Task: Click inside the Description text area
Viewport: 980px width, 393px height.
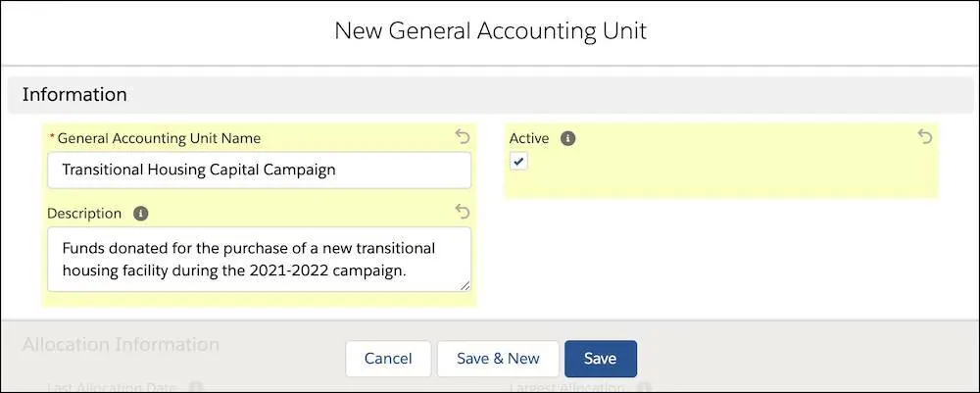Action: click(259, 259)
